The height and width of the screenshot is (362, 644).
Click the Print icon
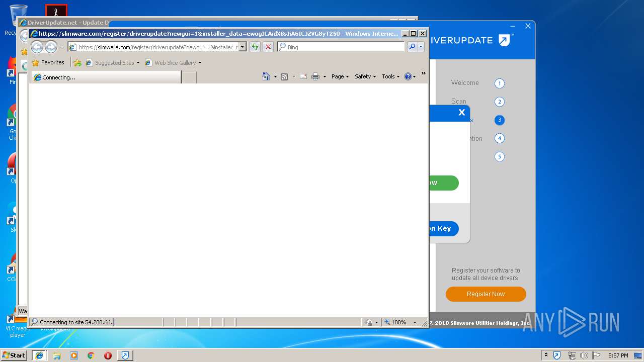(x=315, y=76)
